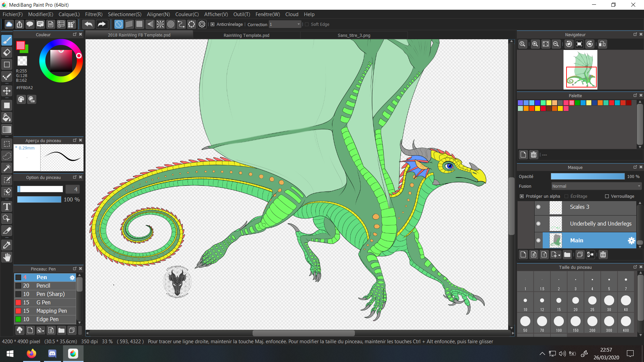Toggle the Anticrénelage checkbox
This screenshot has height=362, width=644.
pyautogui.click(x=212, y=24)
